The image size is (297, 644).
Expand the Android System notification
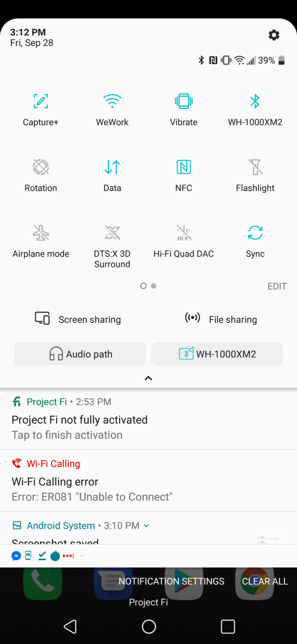(x=146, y=526)
